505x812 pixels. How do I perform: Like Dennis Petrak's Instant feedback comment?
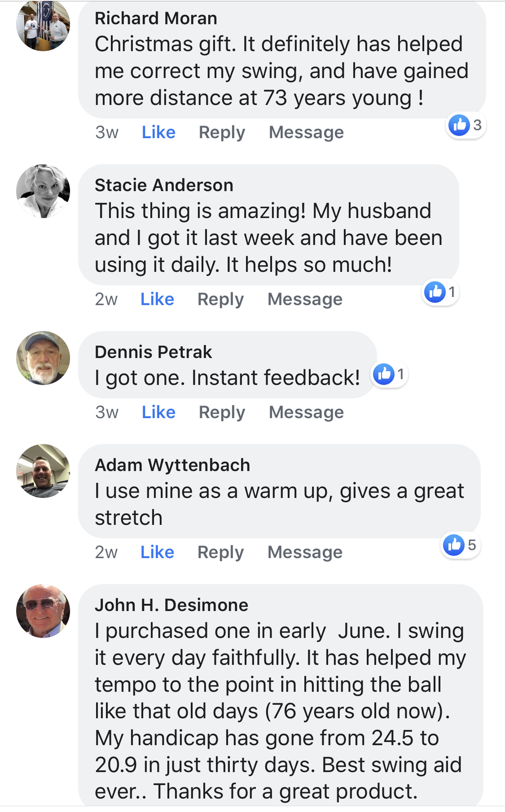[158, 413]
